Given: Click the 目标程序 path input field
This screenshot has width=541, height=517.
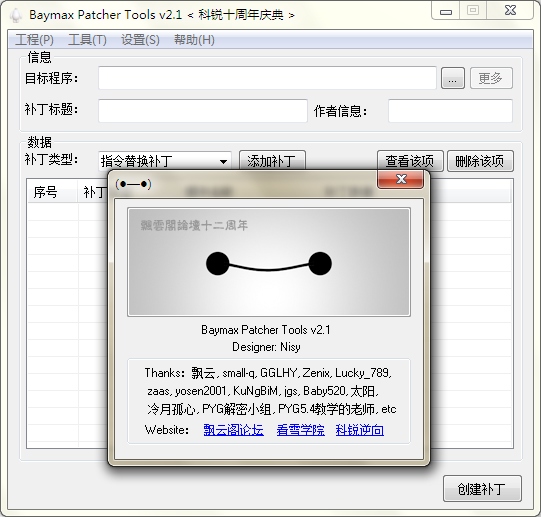Looking at the screenshot, I should click(x=267, y=78).
